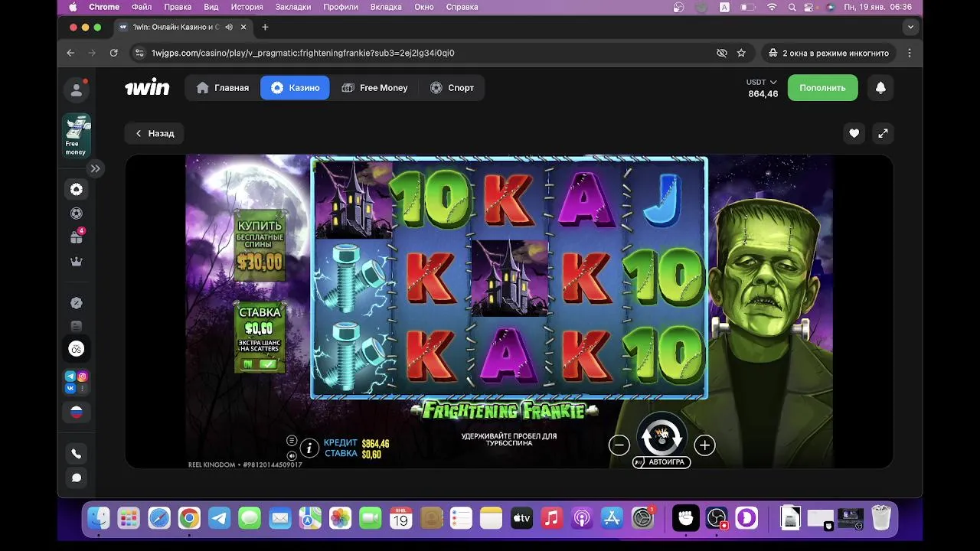
Task: Click the browser back arrow
Action: [70, 53]
